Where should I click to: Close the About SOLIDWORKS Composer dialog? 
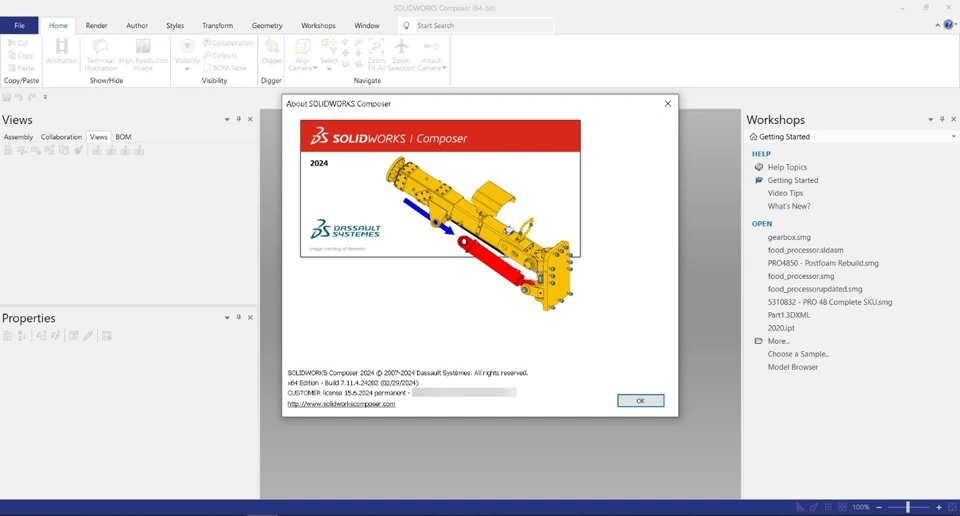(x=667, y=103)
